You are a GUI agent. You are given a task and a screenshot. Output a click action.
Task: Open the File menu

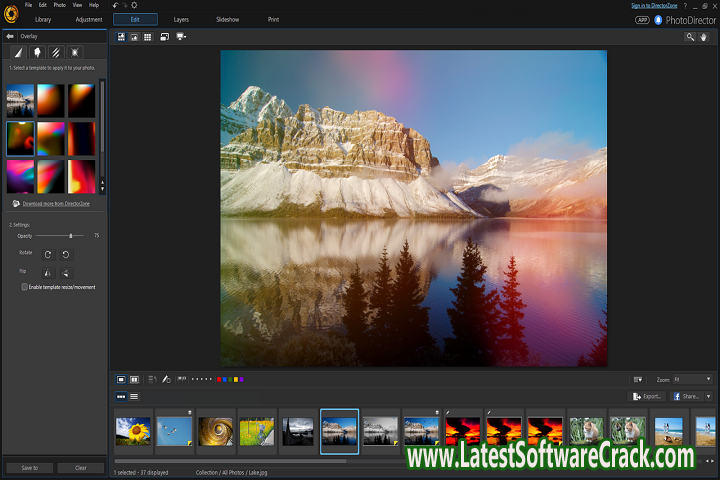tap(28, 5)
